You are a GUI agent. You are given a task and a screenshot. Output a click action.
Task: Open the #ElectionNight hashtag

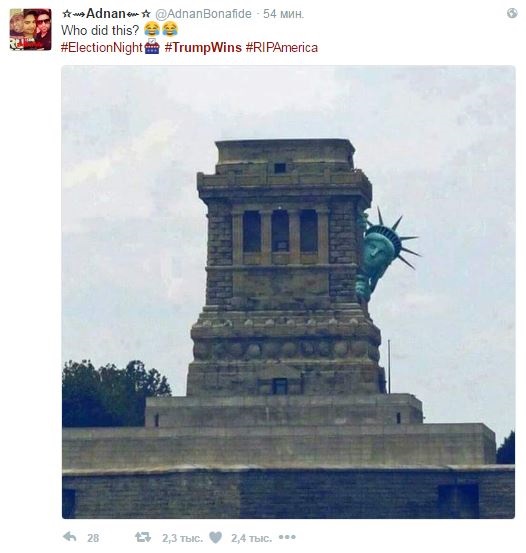coord(102,48)
